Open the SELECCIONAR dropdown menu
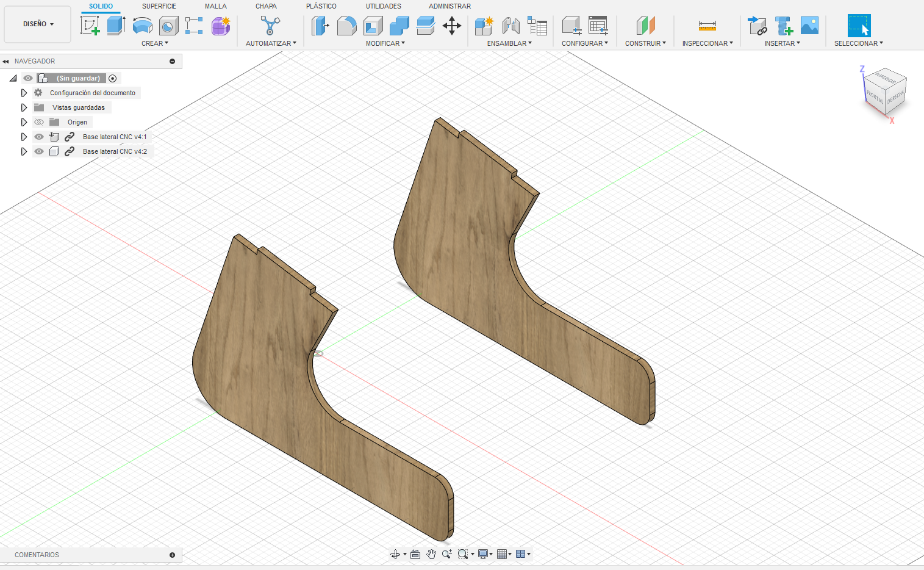Image resolution: width=924 pixels, height=570 pixels. coord(859,43)
